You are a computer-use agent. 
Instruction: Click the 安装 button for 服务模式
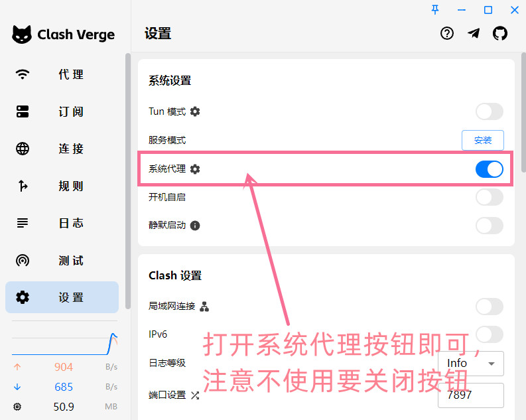pos(482,140)
